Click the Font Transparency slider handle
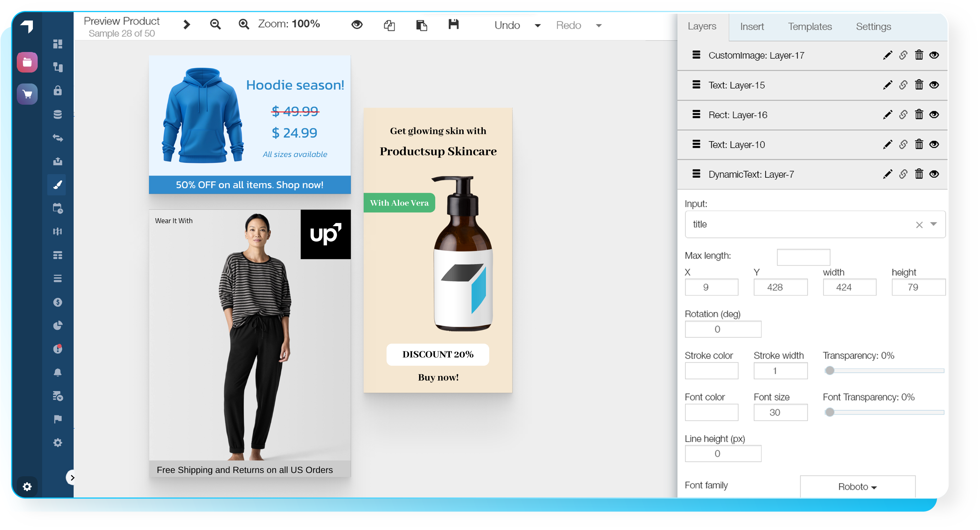980x530 pixels. [830, 412]
